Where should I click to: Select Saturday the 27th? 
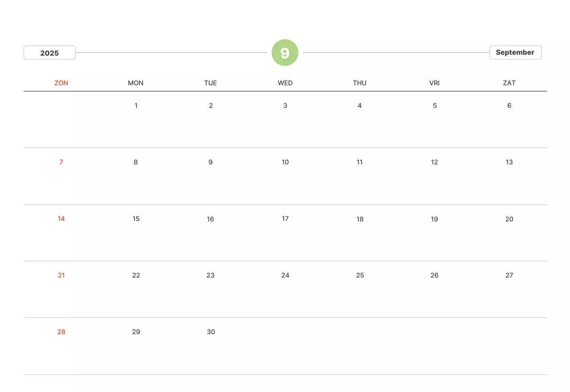[x=509, y=275]
